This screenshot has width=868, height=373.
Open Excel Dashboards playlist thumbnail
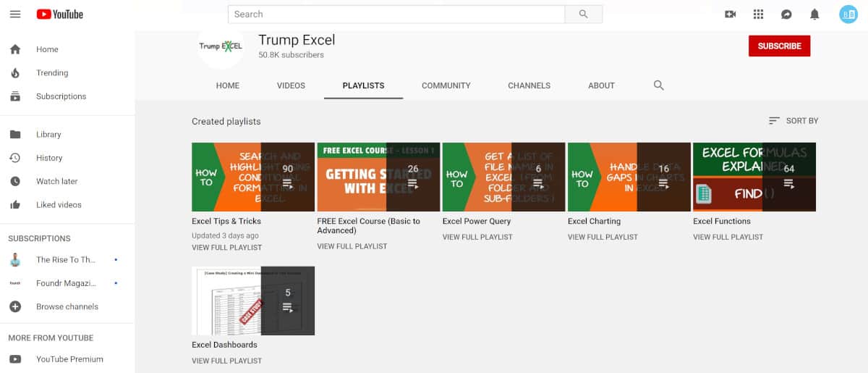point(253,301)
